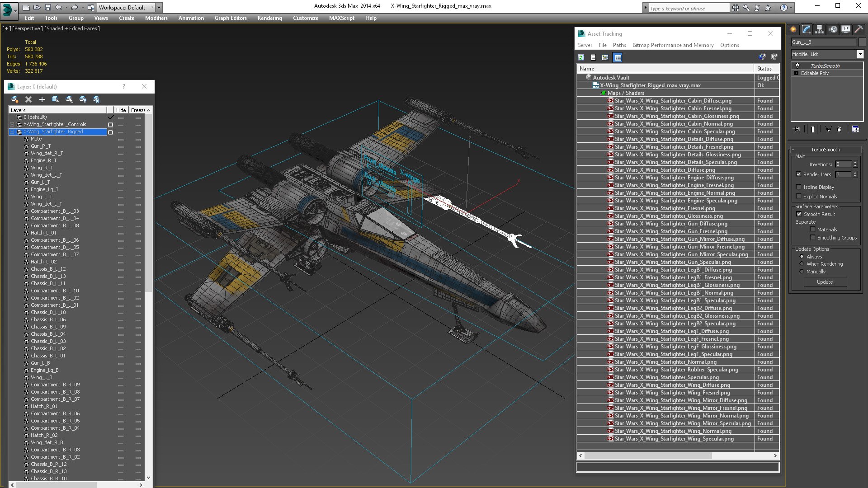Open Undo history dropdown arrow

[x=66, y=7]
